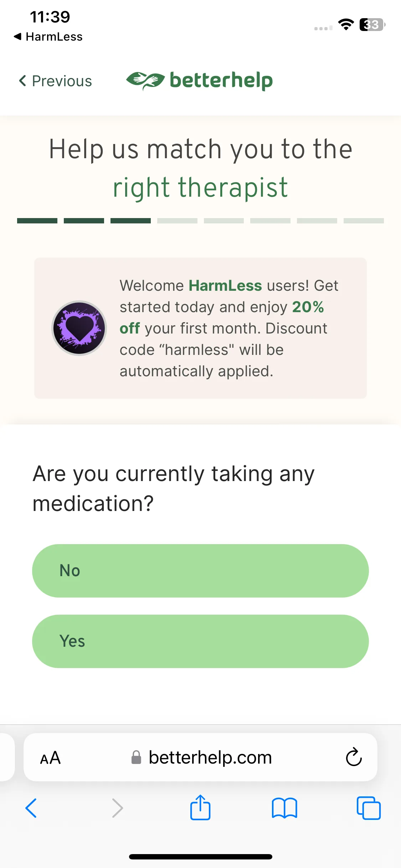Open the Safari share sheet icon

tap(200, 807)
